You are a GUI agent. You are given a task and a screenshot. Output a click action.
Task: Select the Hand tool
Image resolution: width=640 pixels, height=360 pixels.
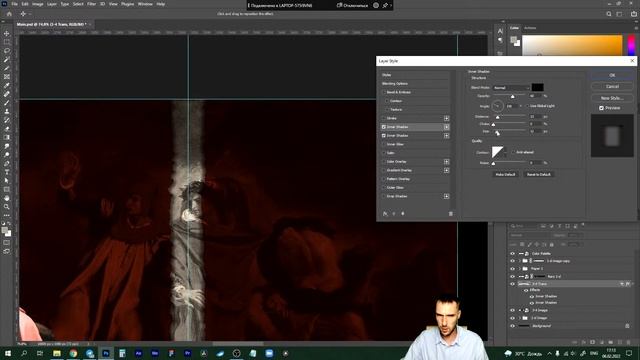point(7,198)
